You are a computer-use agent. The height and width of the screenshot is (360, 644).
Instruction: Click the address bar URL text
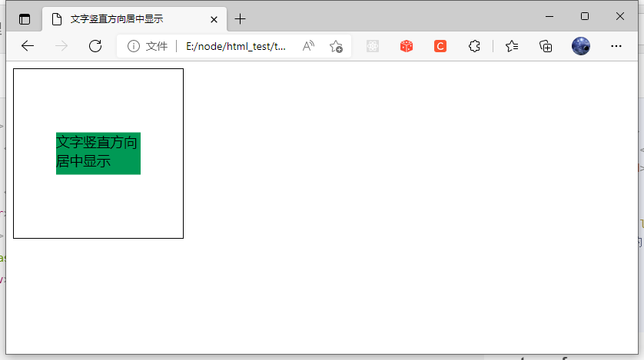click(x=236, y=46)
